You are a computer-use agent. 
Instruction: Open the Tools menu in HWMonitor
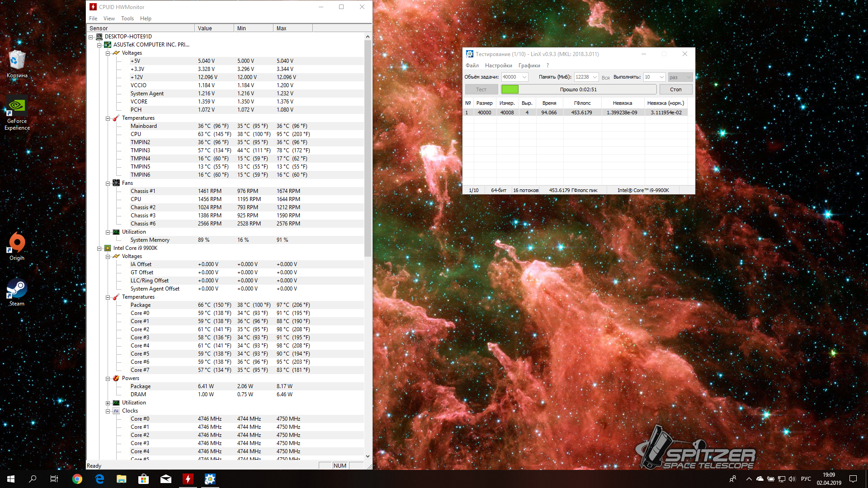127,19
